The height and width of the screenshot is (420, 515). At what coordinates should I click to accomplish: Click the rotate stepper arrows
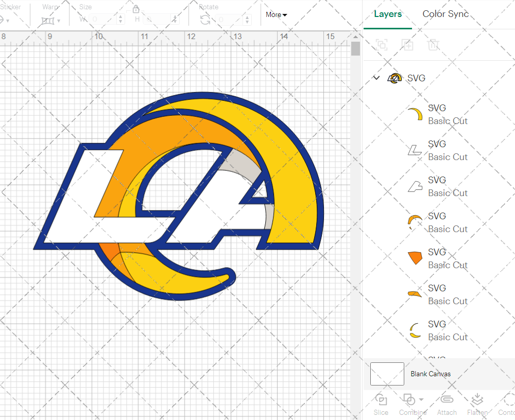(247, 20)
